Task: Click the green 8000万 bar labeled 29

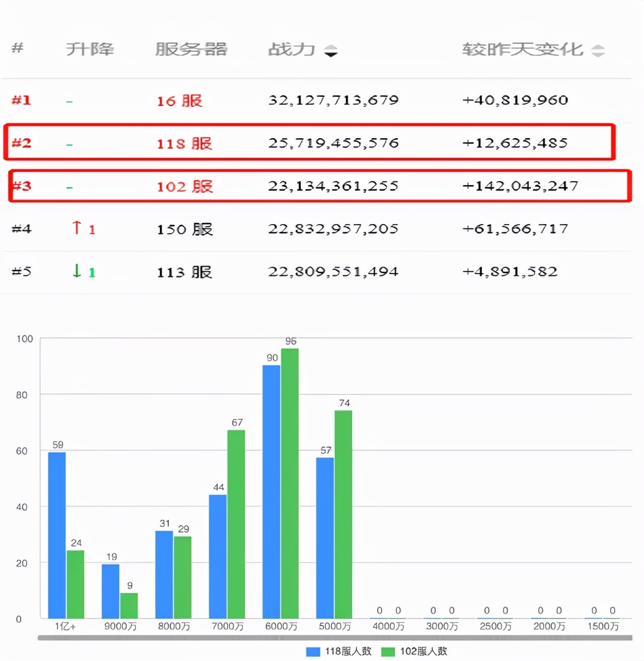Action: (183, 577)
